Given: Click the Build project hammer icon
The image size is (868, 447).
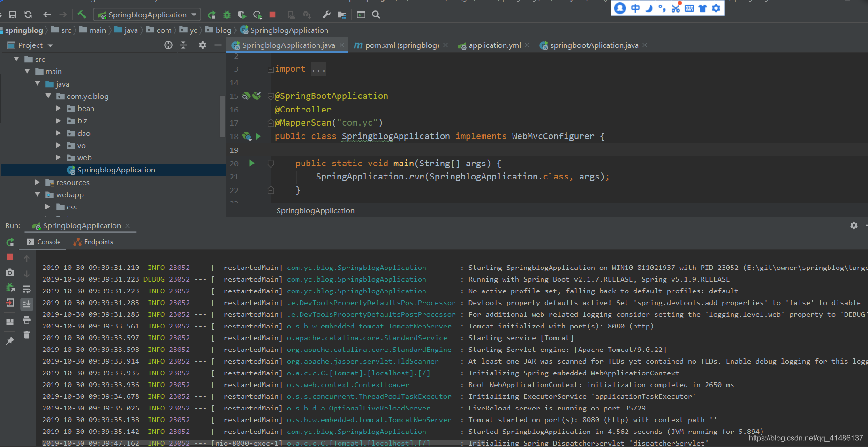Looking at the screenshot, I should click(82, 15).
